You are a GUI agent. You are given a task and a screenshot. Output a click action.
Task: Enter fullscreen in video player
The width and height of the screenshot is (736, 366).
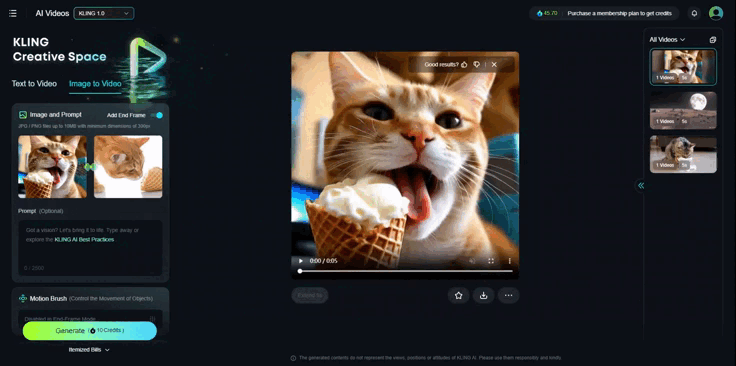[x=491, y=261]
